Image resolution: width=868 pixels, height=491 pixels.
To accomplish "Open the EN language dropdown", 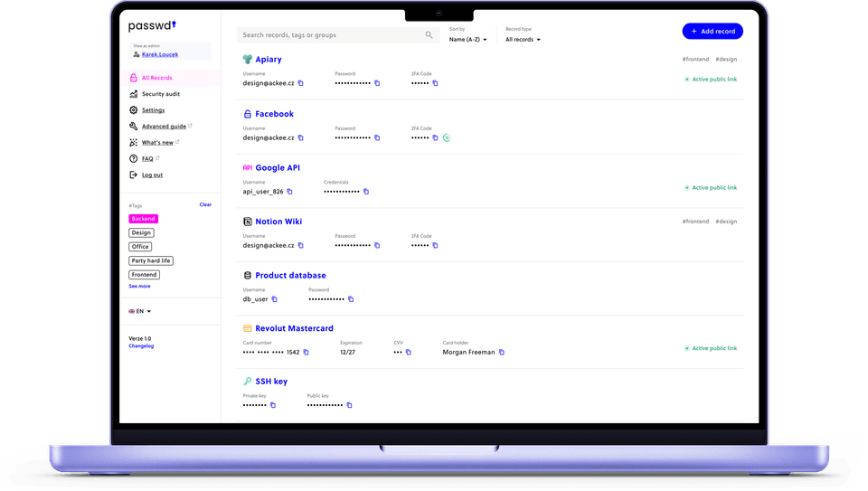I will pos(139,311).
